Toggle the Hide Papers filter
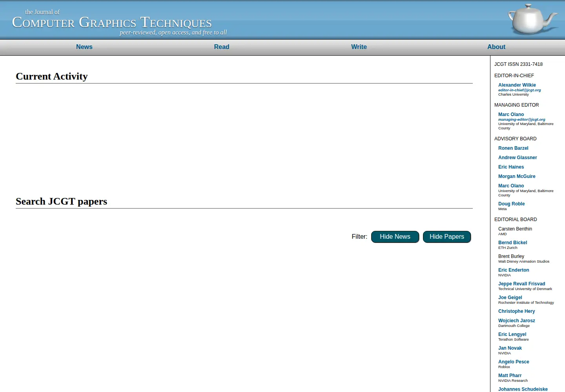565x392 pixels. 447,237
